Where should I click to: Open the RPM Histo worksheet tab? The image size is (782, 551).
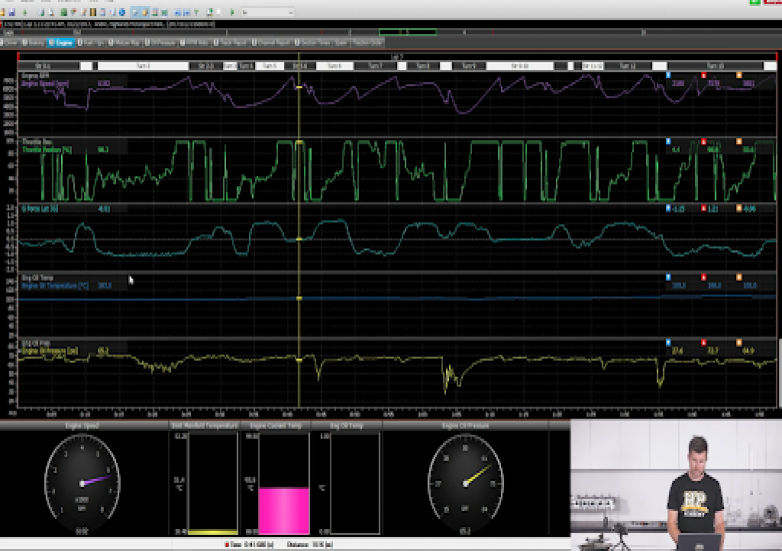click(x=195, y=43)
